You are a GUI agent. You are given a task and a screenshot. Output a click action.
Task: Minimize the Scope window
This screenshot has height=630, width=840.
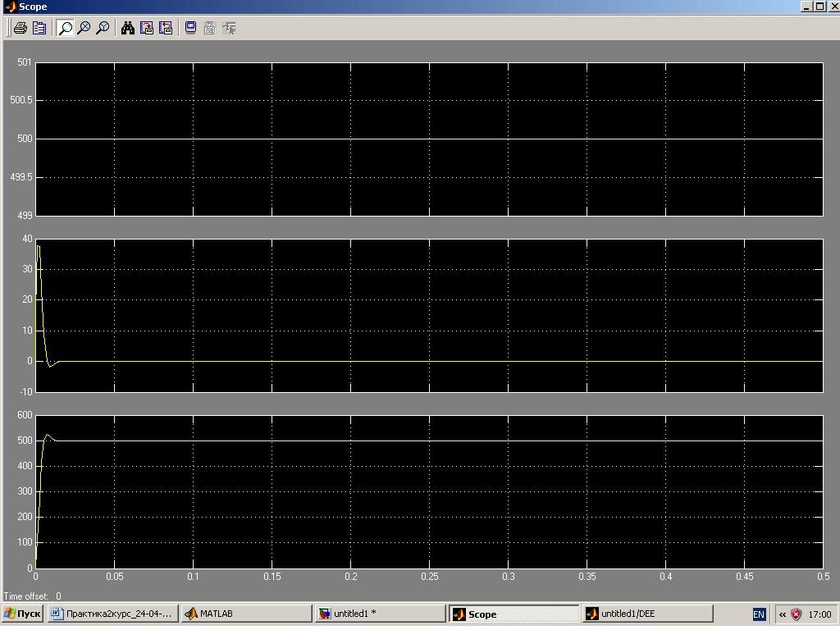click(807, 7)
